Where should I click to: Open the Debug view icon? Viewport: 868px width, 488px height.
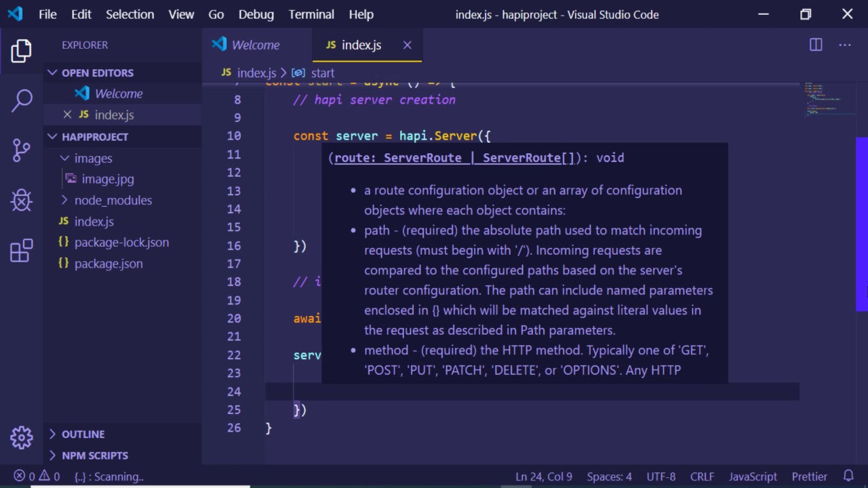pyautogui.click(x=21, y=200)
